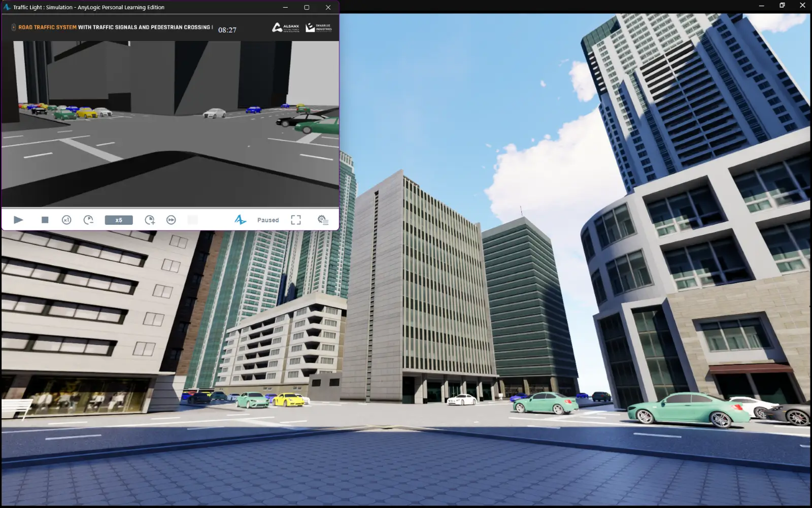Image resolution: width=812 pixels, height=508 pixels.
Task: Restore down the outer rendering window
Action: 782,5
